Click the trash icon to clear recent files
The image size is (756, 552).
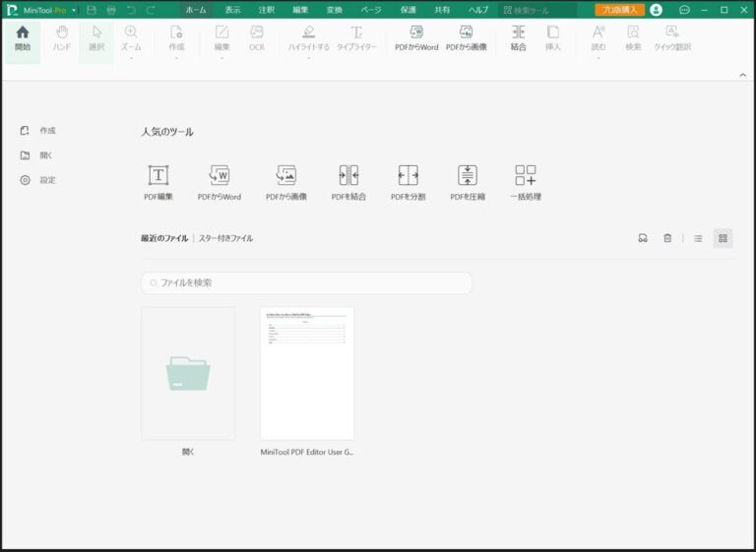667,238
